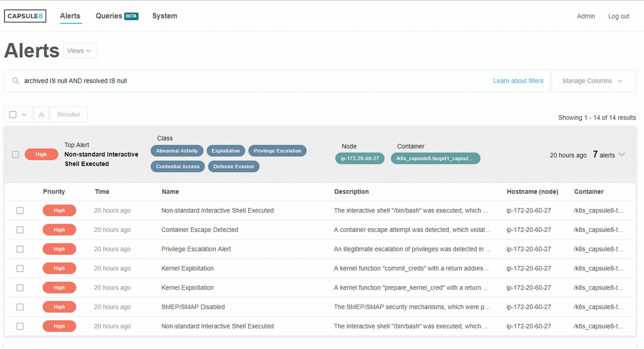Click the ip-172-20-60-27 node badge
Screen dimensions: 644x349
(360, 159)
